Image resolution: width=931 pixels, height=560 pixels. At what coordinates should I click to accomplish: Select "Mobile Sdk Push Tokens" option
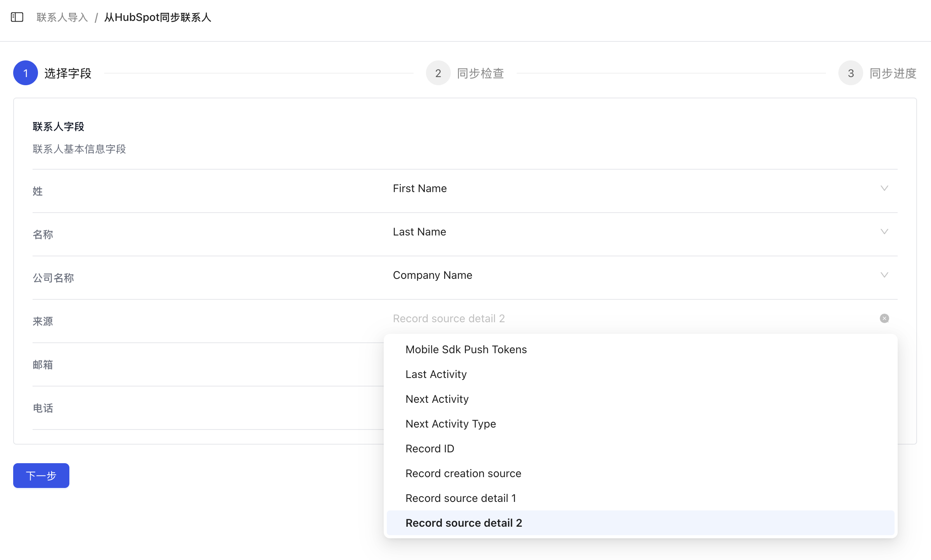466,349
